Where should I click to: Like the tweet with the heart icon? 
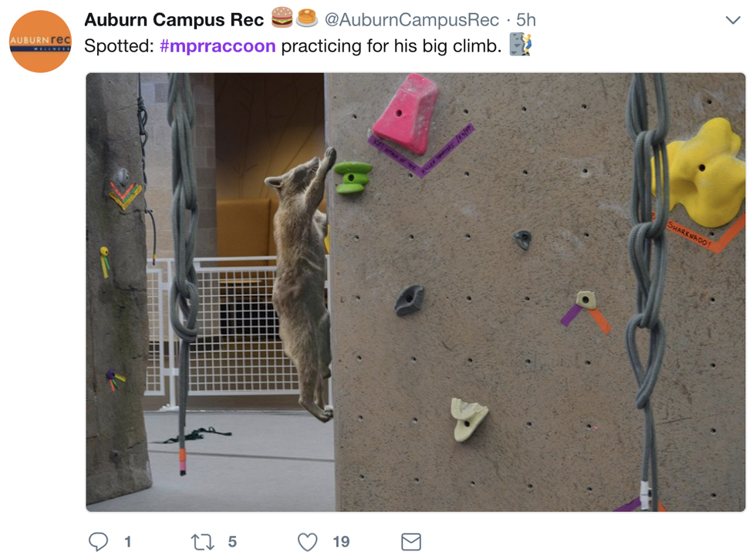(x=307, y=542)
